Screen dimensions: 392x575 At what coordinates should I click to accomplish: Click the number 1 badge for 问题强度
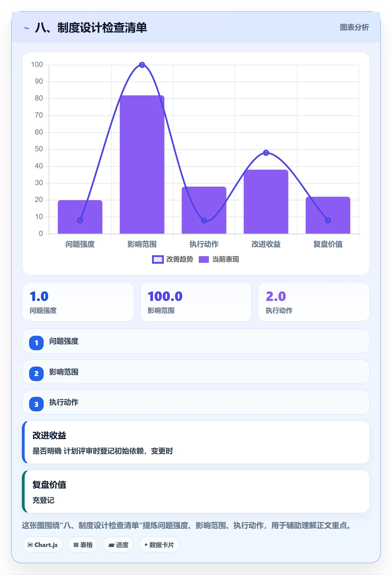36,343
